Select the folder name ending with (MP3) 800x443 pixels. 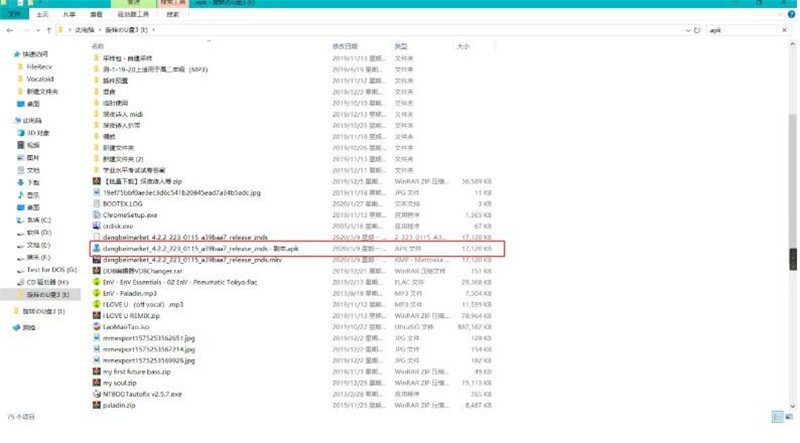[x=155, y=69]
